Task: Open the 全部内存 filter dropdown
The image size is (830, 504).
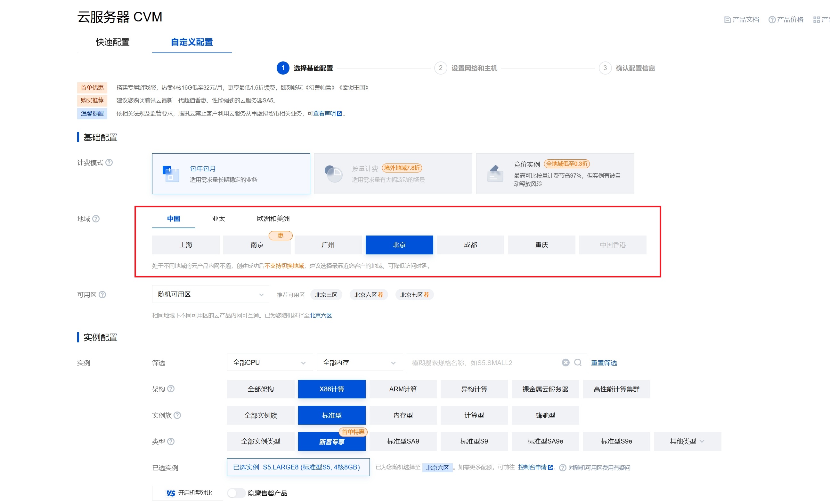Action: [x=360, y=363]
